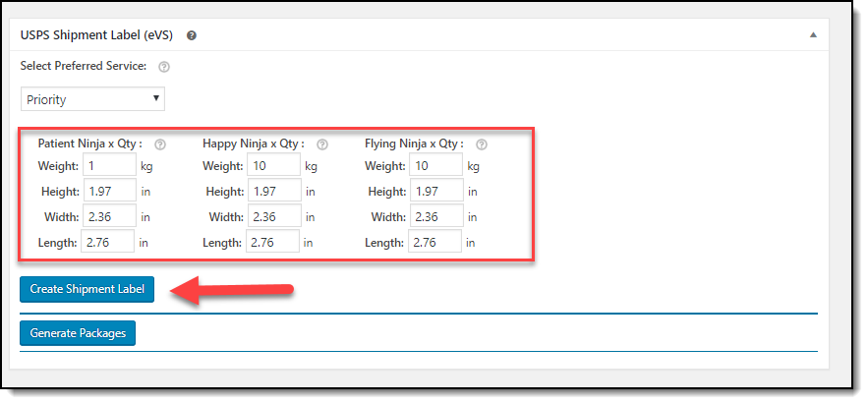
Task: Click help icon beside Patient Ninja x Qty
Action: pos(160,144)
